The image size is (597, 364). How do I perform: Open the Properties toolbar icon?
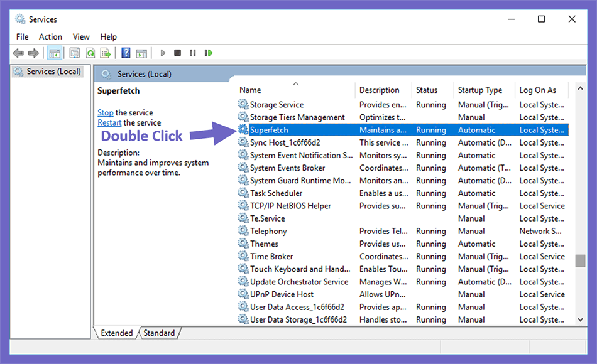[x=75, y=53]
